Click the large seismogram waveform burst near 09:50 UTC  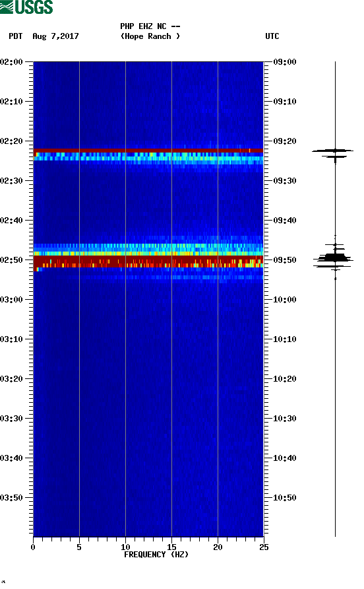333,258
